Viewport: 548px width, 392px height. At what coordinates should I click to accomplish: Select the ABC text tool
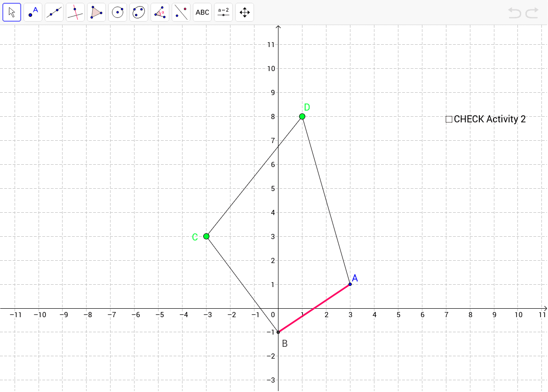tap(202, 12)
